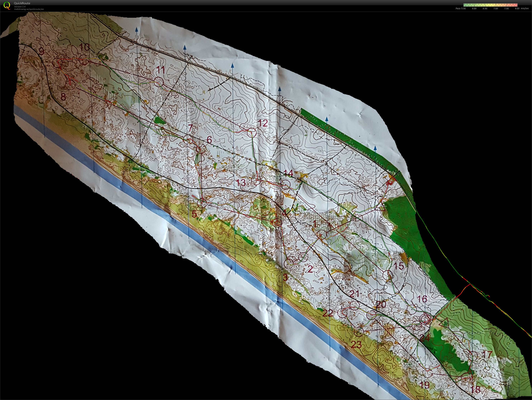Click control number label 9
The width and height of the screenshot is (532, 400).
41,51
